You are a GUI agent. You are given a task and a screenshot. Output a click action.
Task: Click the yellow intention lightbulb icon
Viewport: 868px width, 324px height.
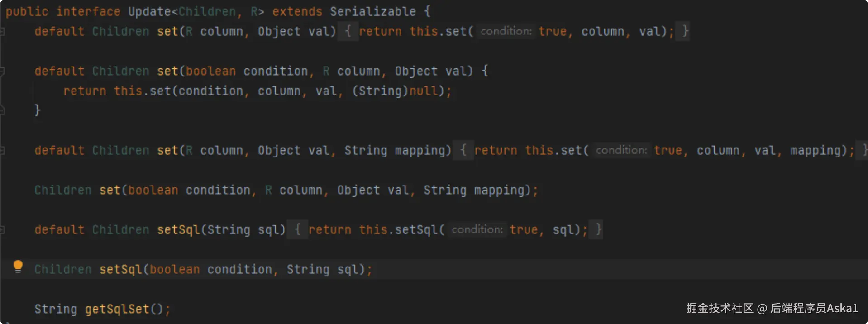pos(18,266)
